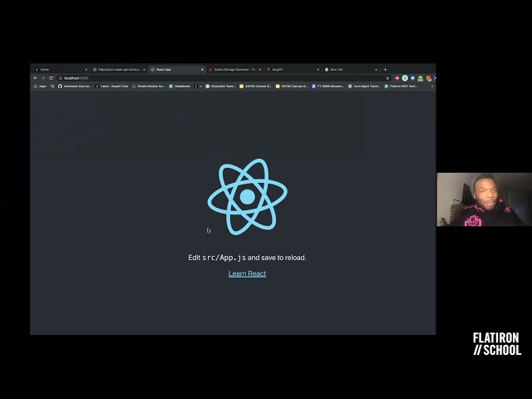Click the 'Edit src/App.js and save to reload.' text

coord(248,258)
